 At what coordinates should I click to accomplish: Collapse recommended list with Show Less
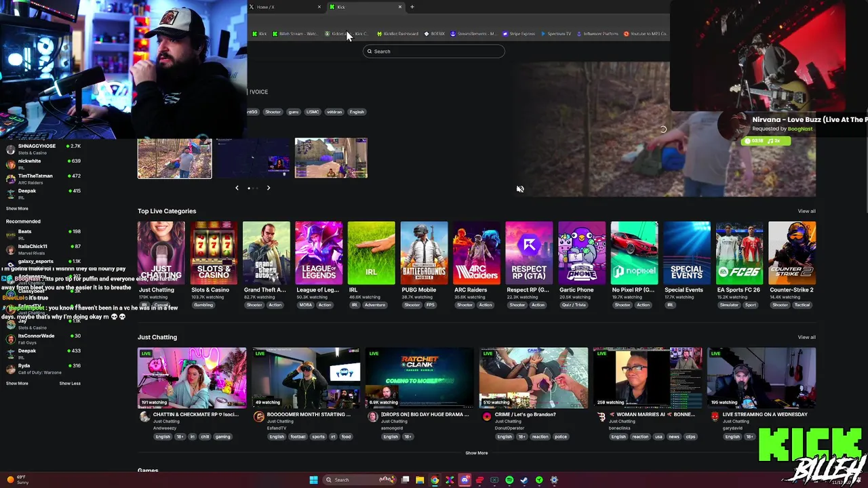[70, 384]
